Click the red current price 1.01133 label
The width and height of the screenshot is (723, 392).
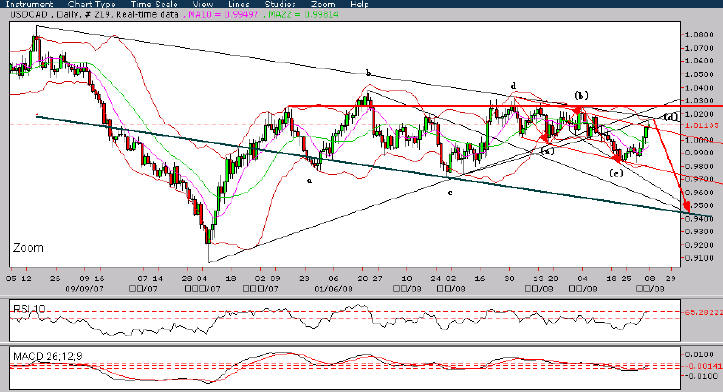coord(701,125)
